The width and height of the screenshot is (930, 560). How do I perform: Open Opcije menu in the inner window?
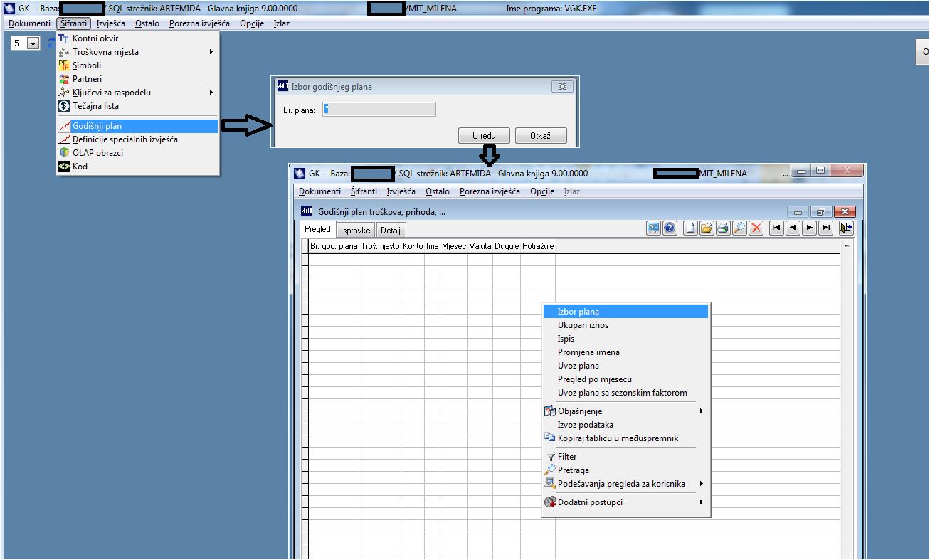click(542, 191)
